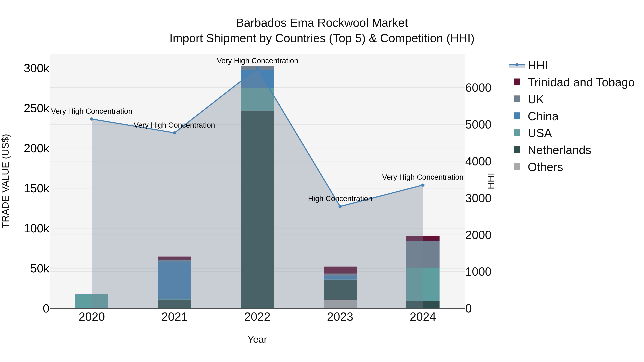644x362 pixels.
Task: Click the '1000' HHI axis tick label
Action: coord(478,272)
